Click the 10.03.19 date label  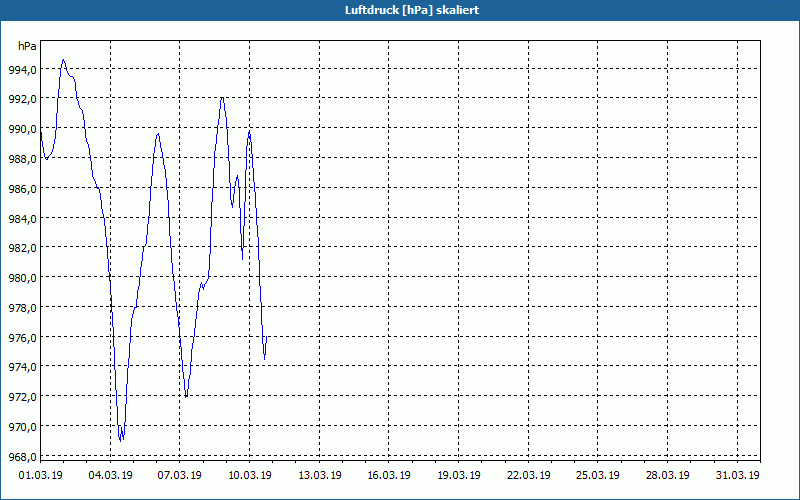249,476
